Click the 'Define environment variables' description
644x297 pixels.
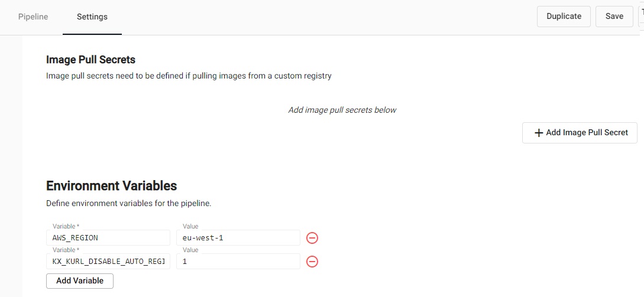click(x=128, y=203)
